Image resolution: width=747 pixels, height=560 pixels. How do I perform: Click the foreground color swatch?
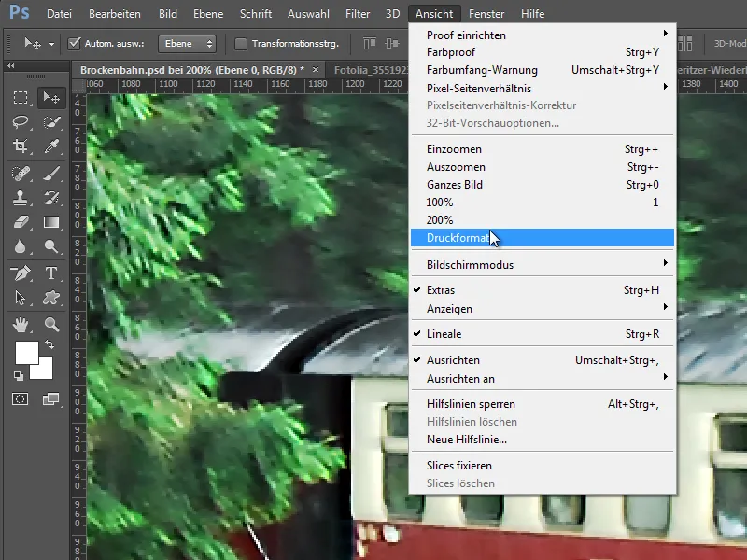pyautogui.click(x=27, y=353)
